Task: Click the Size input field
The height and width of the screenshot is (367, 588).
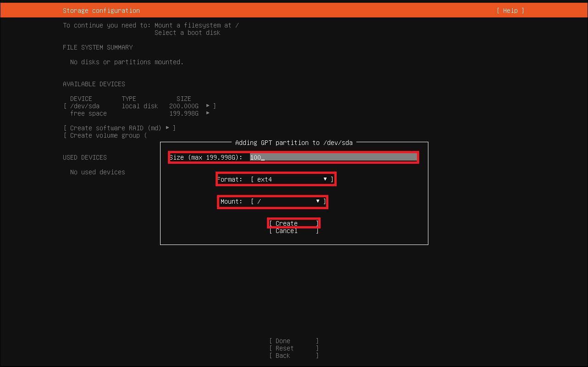Action: [333, 157]
